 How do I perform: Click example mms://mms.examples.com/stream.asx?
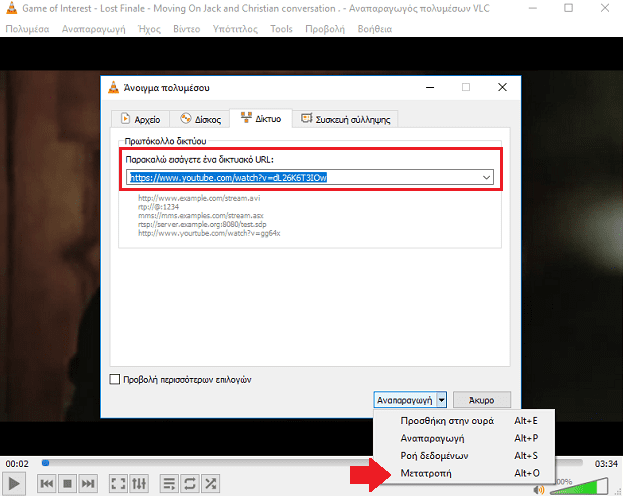201,215
